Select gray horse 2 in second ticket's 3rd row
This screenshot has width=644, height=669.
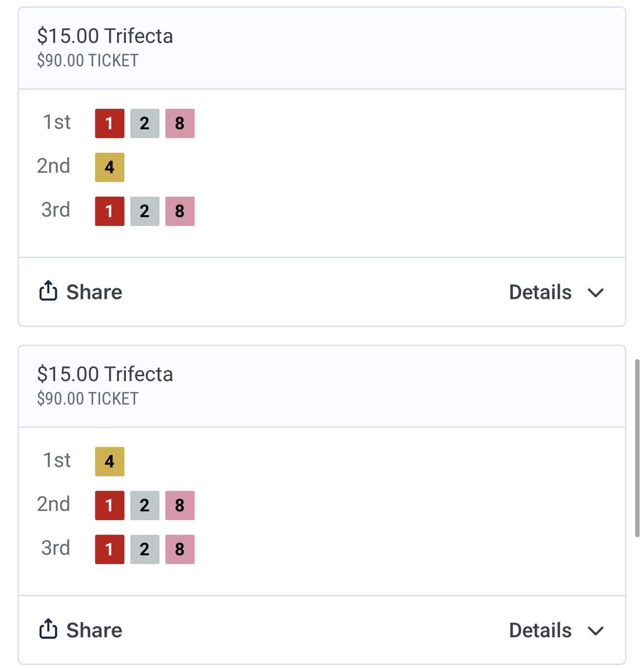(x=144, y=550)
